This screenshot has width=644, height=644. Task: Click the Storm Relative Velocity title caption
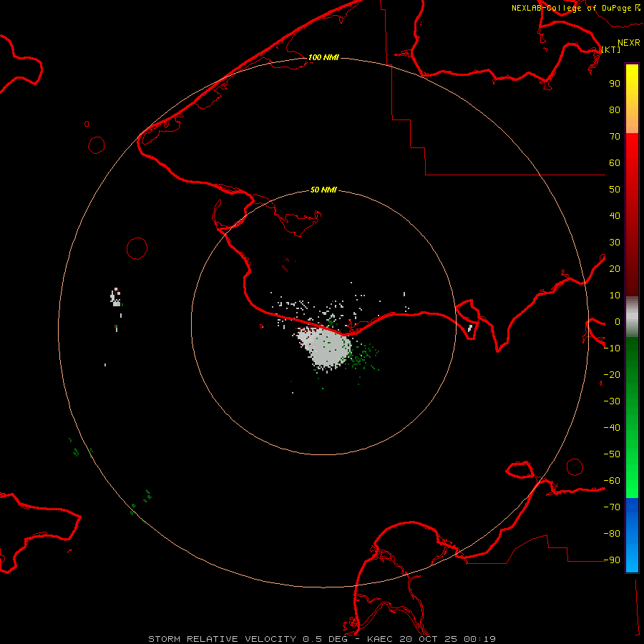click(222, 639)
